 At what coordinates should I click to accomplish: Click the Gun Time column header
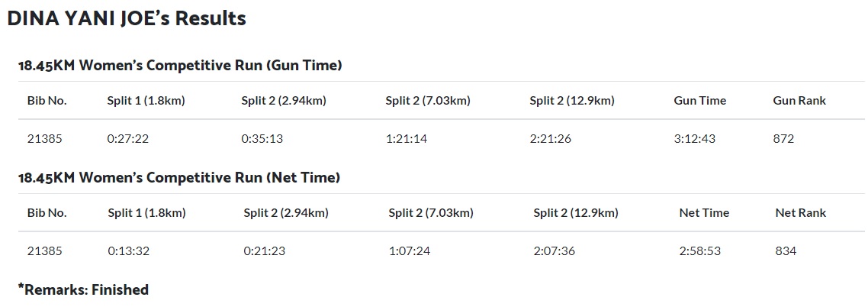pyautogui.click(x=699, y=101)
